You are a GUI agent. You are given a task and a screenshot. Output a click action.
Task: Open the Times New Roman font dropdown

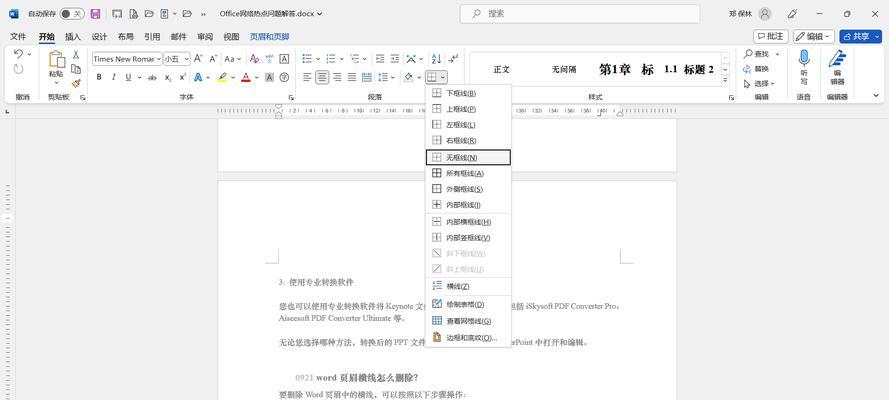159,59
